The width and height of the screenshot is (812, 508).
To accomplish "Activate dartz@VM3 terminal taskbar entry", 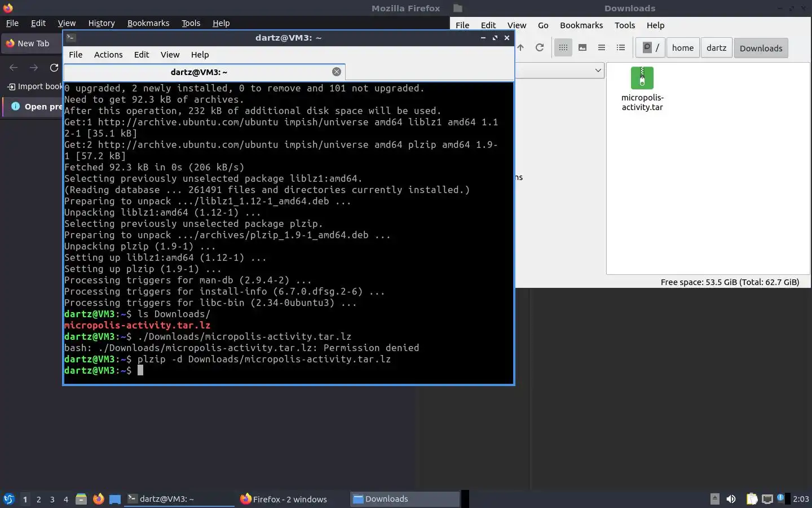I will click(179, 499).
